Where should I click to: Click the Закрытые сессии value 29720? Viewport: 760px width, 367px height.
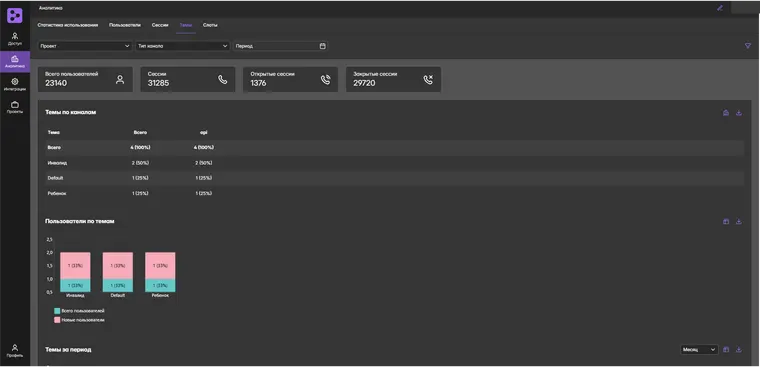tap(364, 83)
